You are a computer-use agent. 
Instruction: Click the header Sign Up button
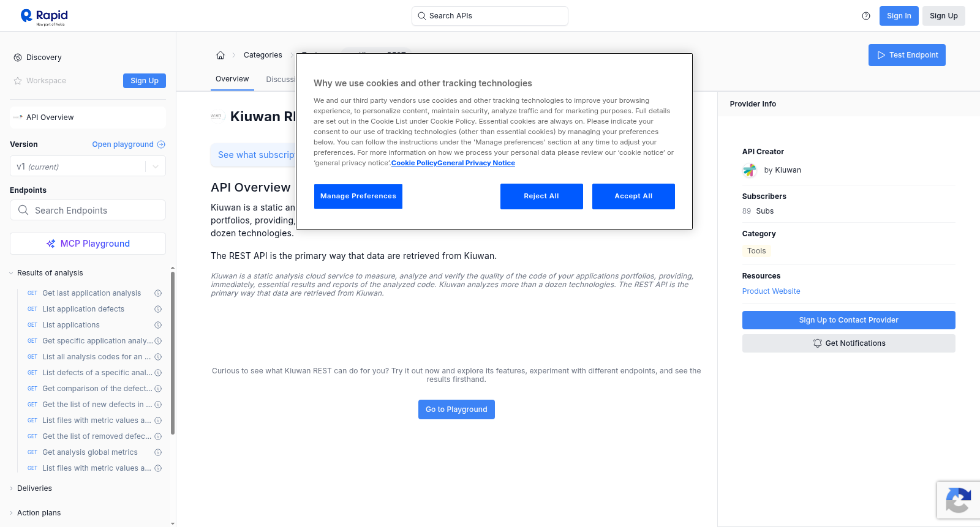coord(944,16)
